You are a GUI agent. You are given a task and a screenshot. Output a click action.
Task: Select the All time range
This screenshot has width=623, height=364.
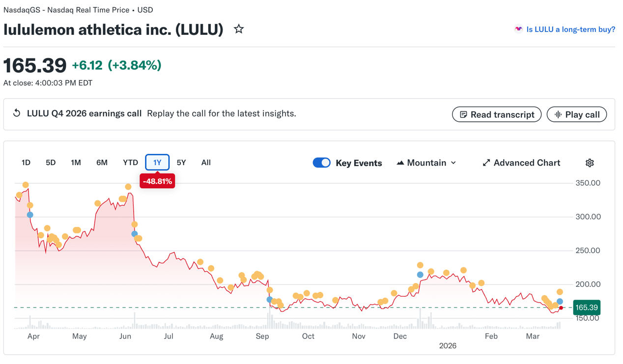tap(205, 162)
